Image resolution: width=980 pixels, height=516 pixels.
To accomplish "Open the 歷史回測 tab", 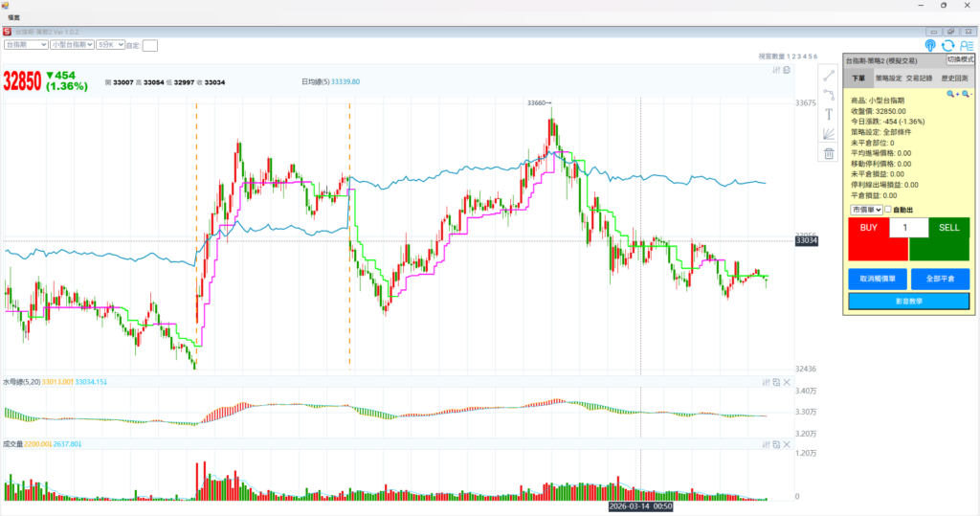I will [x=954, y=79].
